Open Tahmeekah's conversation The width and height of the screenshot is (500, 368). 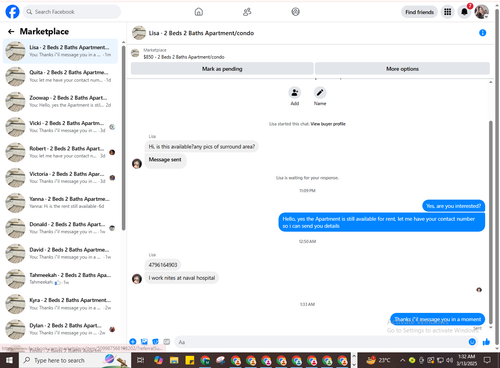pos(60,279)
